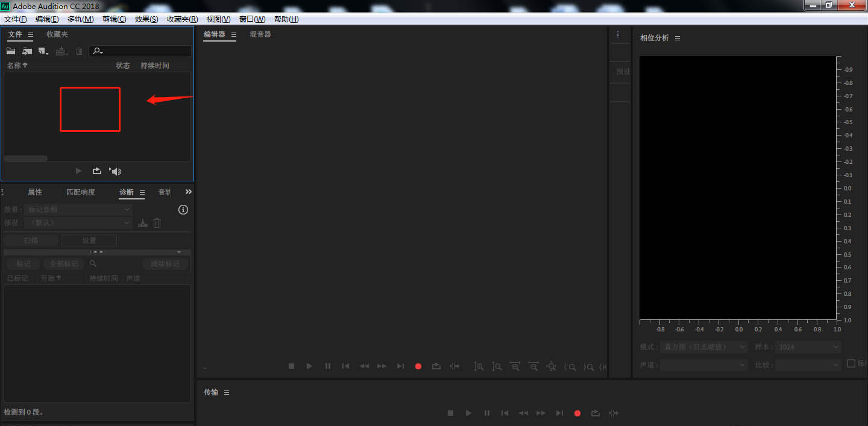This screenshot has width=868, height=426.
Task: Click the 全部标记 button
Action: coord(64,264)
